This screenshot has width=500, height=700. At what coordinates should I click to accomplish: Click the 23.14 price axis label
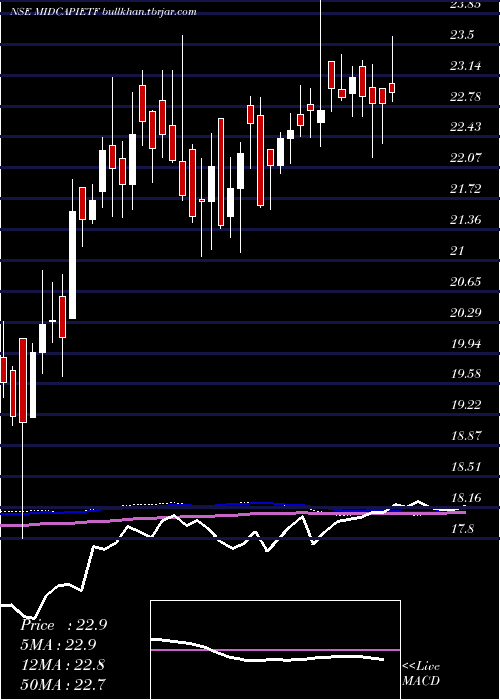[466, 66]
